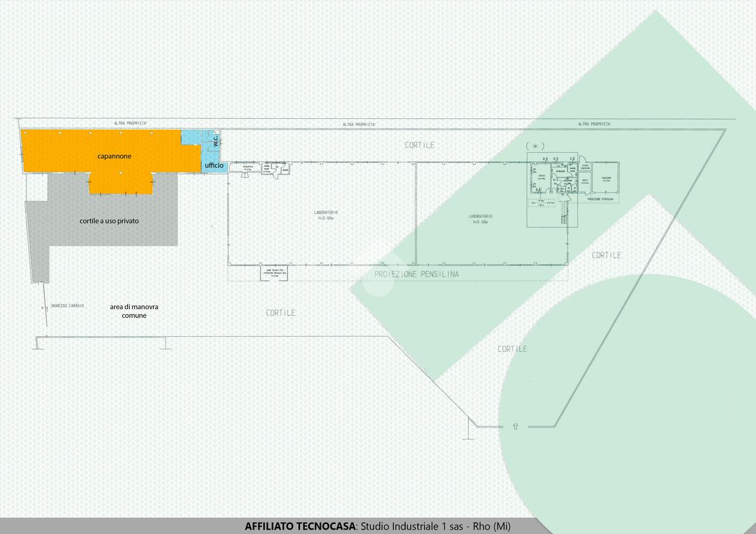Click the ufficio label

tap(214, 166)
